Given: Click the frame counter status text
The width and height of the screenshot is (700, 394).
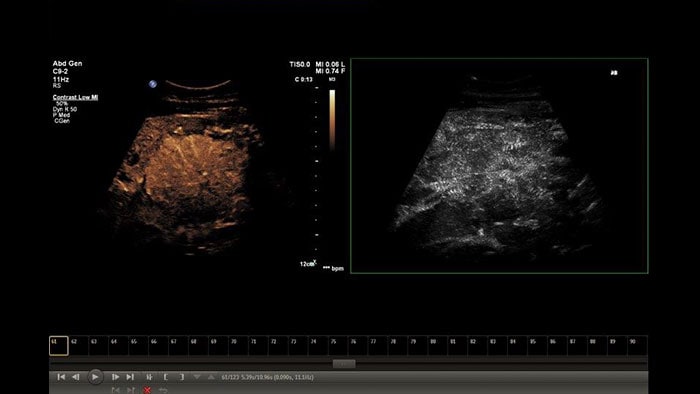Looking at the screenshot, I should tap(267, 377).
